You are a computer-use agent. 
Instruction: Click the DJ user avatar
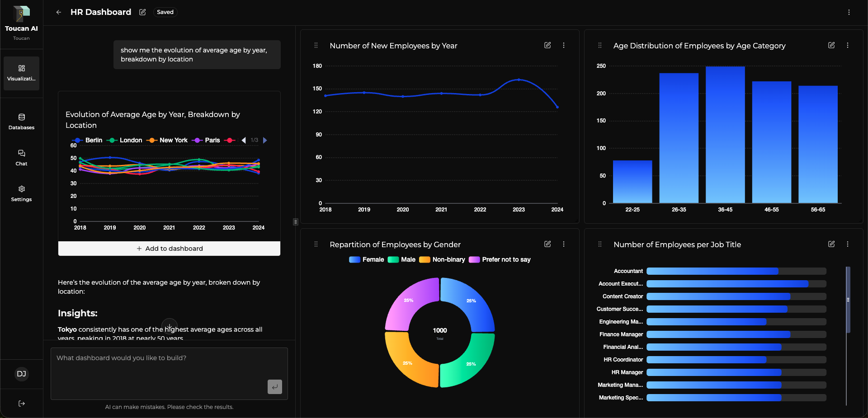pos(21,374)
